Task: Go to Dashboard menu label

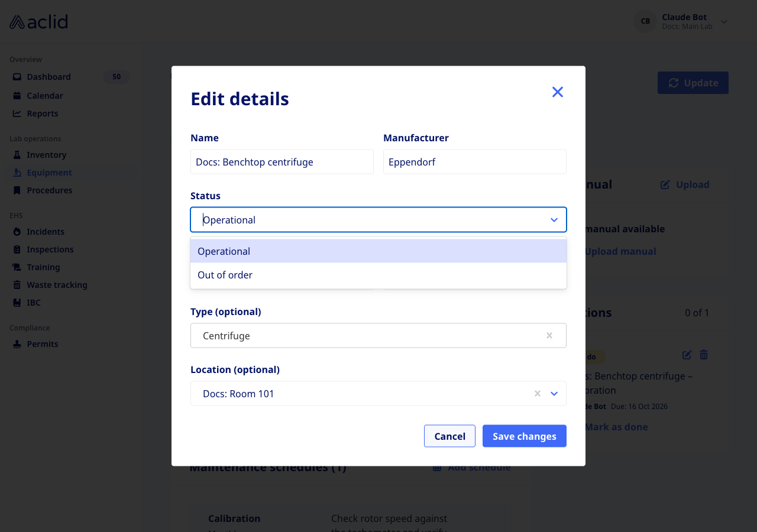Action: tap(48, 77)
